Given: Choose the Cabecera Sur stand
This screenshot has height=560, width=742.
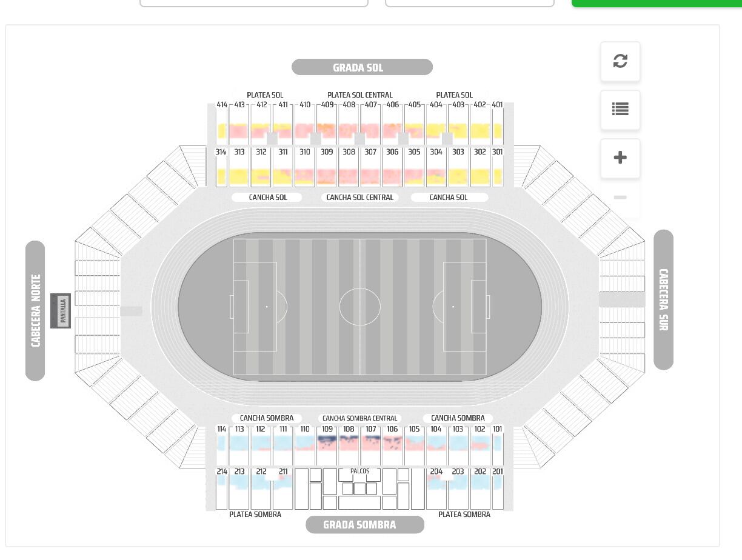Looking at the screenshot, I should pyautogui.click(x=663, y=299).
